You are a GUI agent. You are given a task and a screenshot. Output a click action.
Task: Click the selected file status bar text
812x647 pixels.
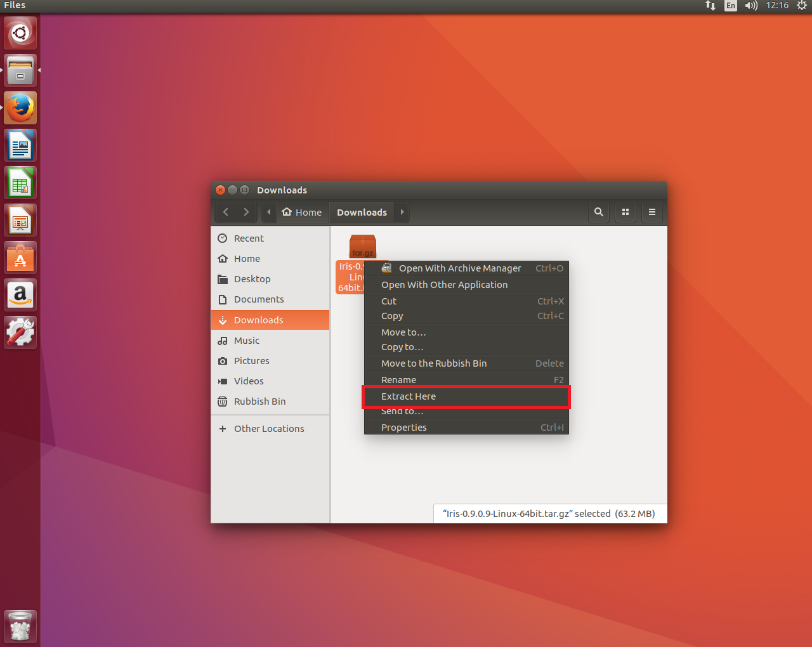tap(549, 514)
